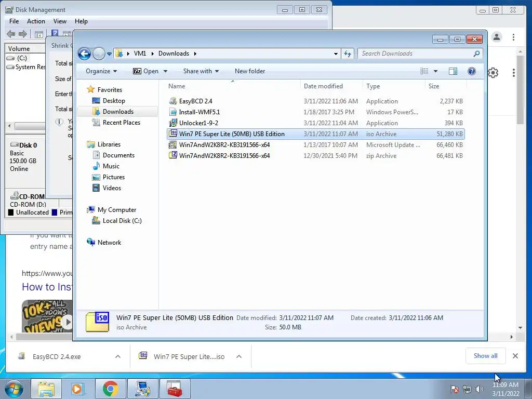Expand the view options dropdown arrow
This screenshot has width=532, height=399.
tap(436, 71)
